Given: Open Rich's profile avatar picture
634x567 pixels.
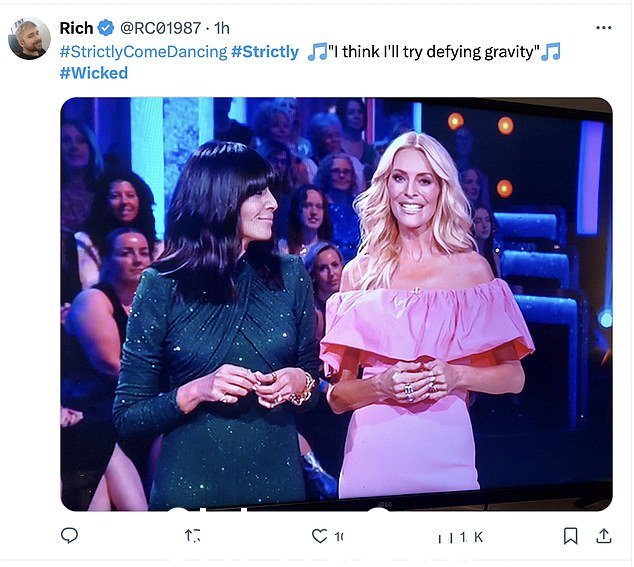Looking at the screenshot, I should [29, 38].
